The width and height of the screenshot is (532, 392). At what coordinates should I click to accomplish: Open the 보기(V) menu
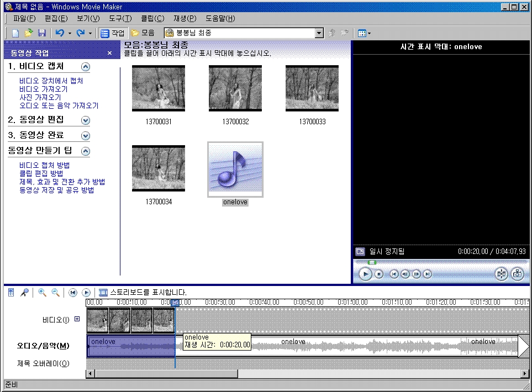pyautogui.click(x=88, y=18)
